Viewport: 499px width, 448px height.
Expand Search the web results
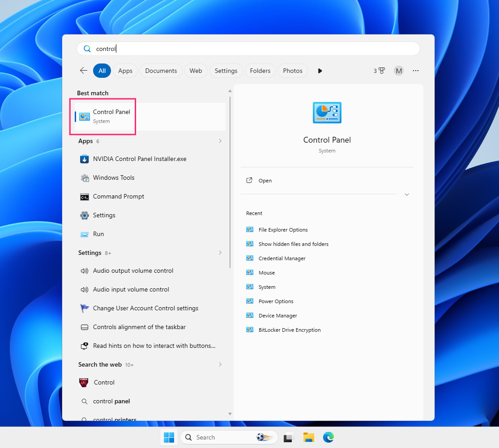[x=220, y=364]
